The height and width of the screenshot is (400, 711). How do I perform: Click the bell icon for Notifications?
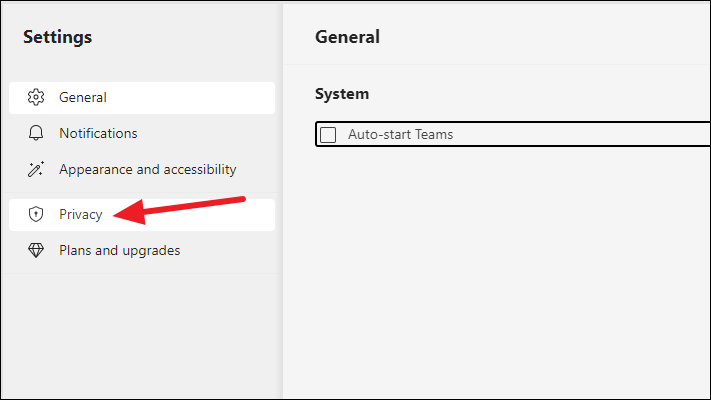point(36,133)
